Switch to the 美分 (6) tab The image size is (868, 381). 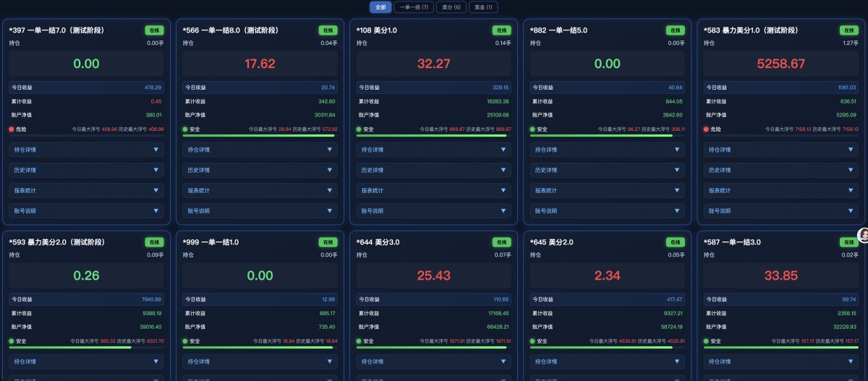point(451,7)
